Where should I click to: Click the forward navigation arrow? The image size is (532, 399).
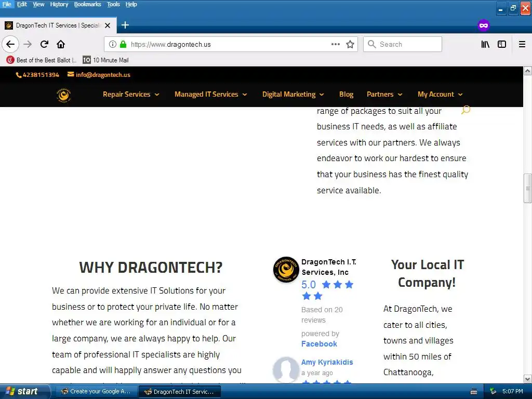click(28, 44)
